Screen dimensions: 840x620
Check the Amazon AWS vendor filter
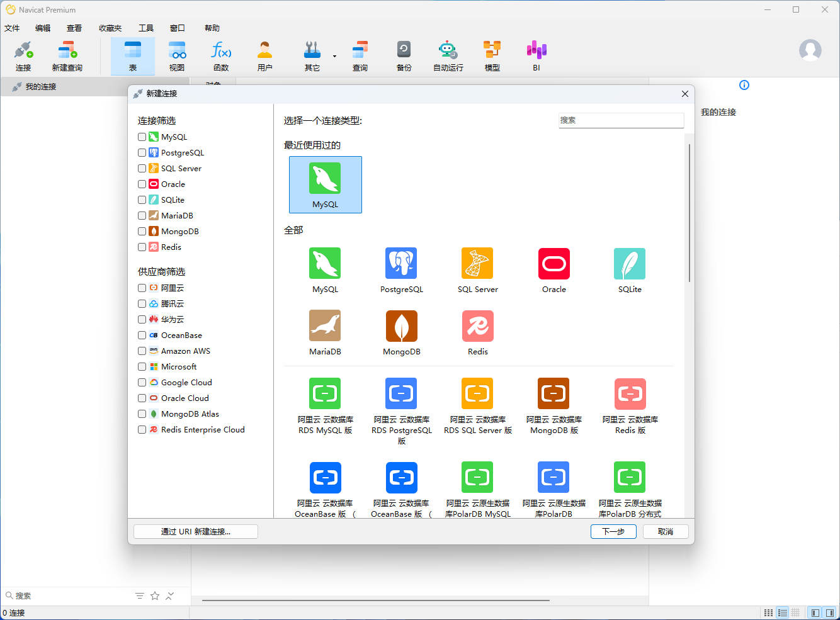[x=142, y=351]
